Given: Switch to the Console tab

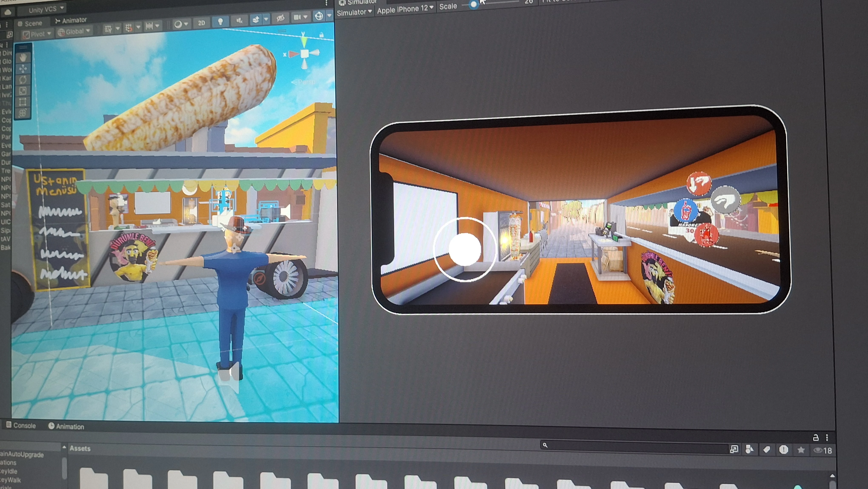Looking at the screenshot, I should pos(21,425).
